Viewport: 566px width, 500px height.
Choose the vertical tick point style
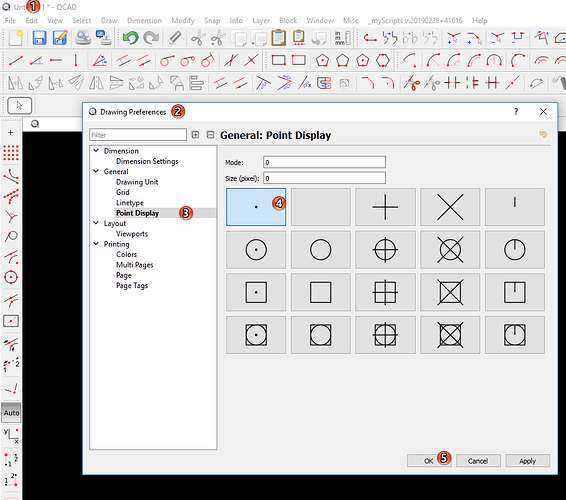(515, 207)
